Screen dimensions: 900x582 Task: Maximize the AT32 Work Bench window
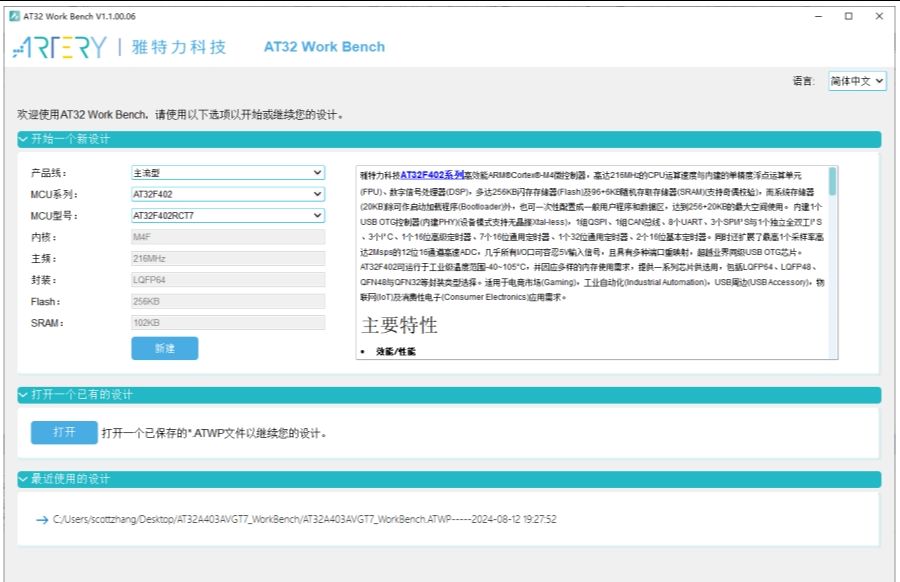[848, 16]
